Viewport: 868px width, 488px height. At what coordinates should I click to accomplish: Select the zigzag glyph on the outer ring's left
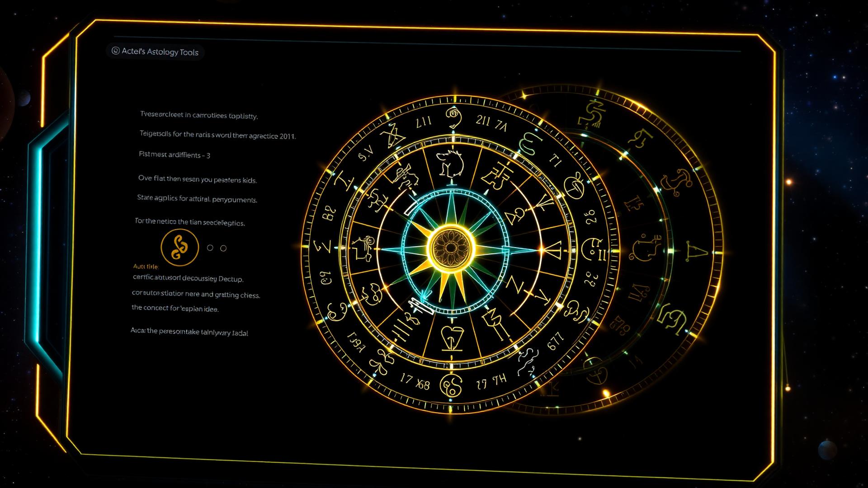[324, 247]
